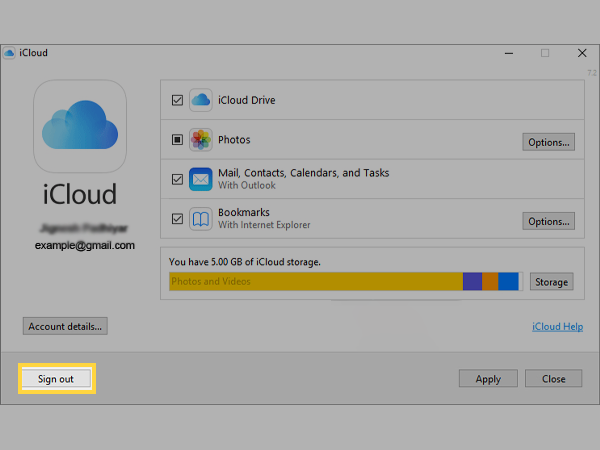The width and height of the screenshot is (600, 450).
Task: Minimize the iCloud window
Action: (x=509, y=53)
